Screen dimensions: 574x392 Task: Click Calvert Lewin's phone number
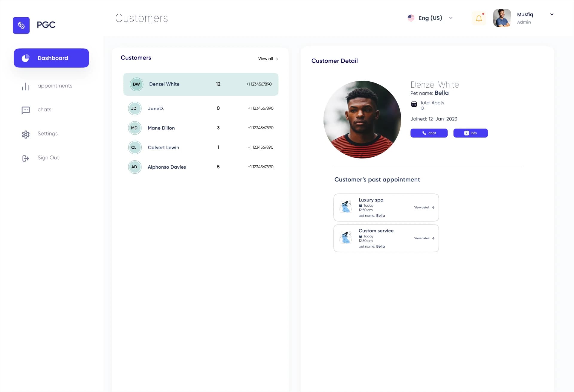click(x=261, y=147)
